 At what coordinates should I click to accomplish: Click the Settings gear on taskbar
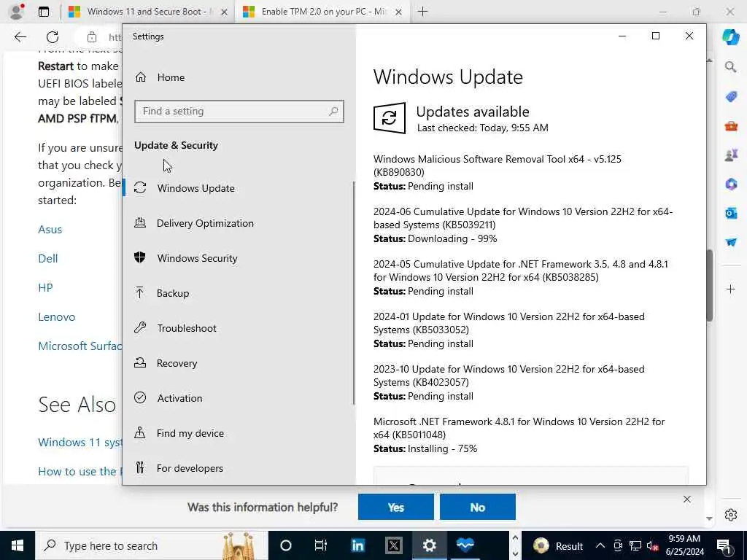tap(429, 545)
